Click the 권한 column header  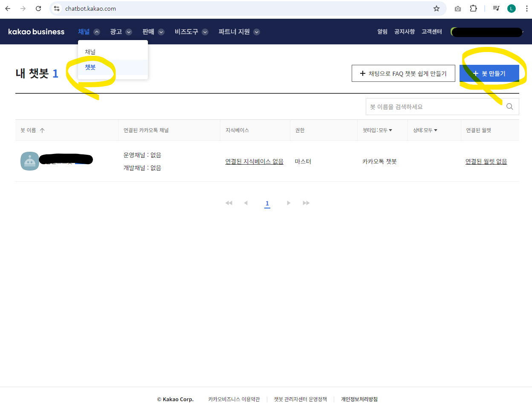tap(300, 130)
